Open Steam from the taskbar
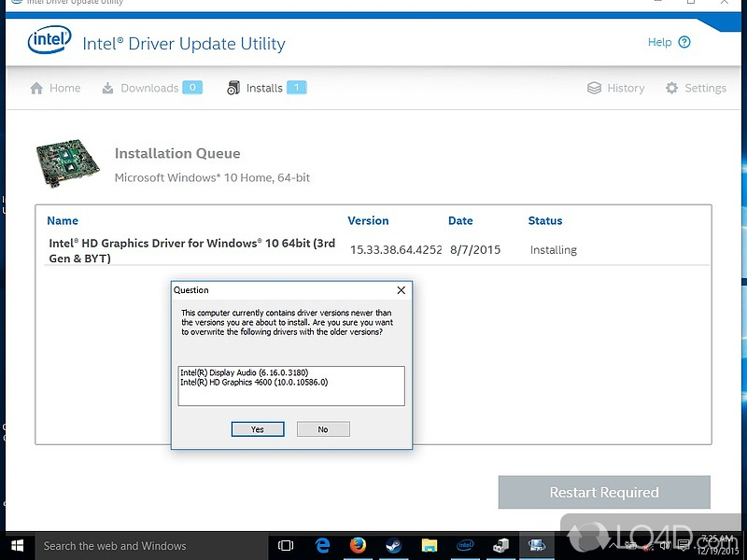This screenshot has height=560, width=747. pos(393,546)
